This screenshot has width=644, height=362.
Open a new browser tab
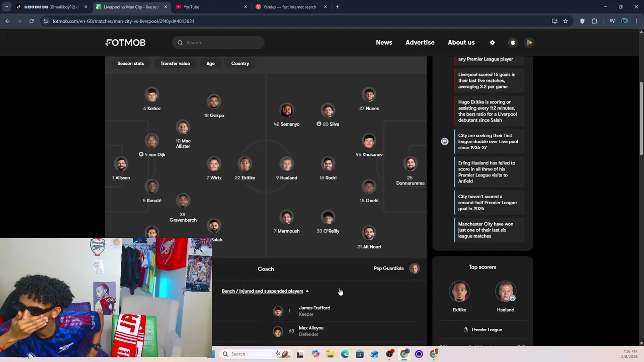tap(337, 7)
